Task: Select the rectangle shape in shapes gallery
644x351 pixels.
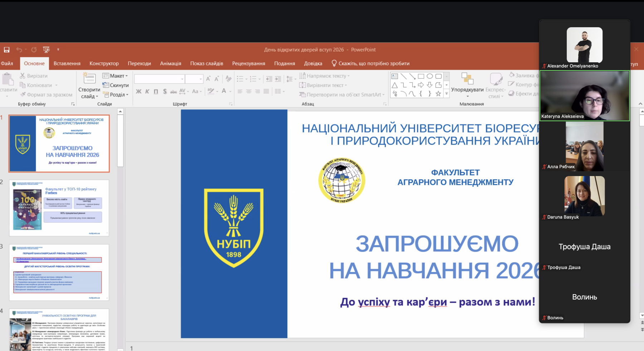Action: click(x=421, y=76)
